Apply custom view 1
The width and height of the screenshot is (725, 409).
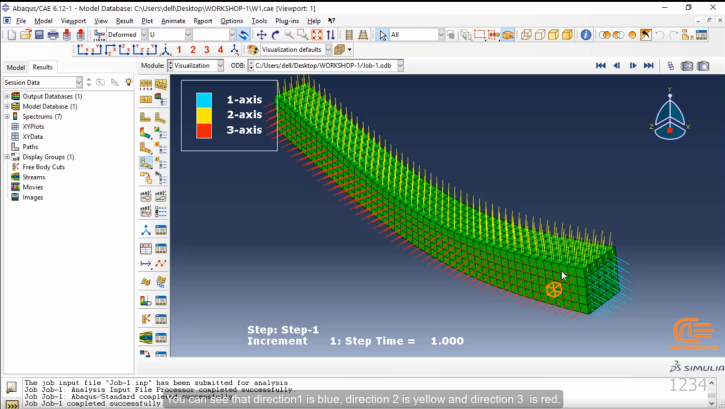(x=179, y=49)
